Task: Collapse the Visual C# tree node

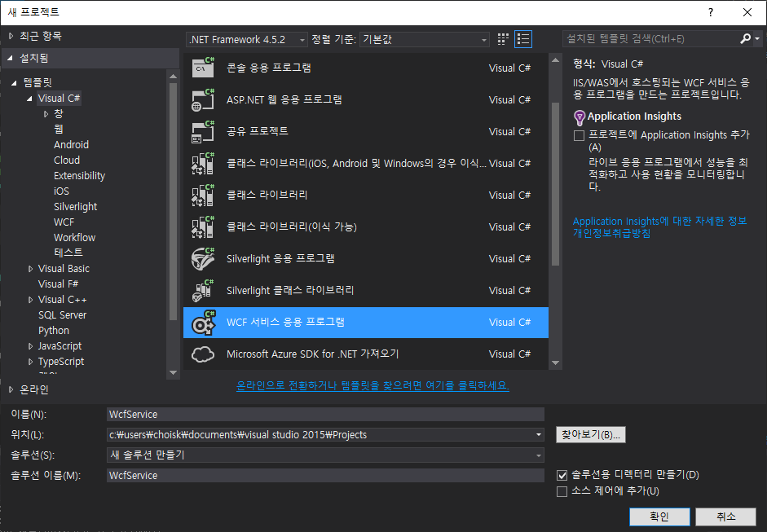Action: click(30, 99)
